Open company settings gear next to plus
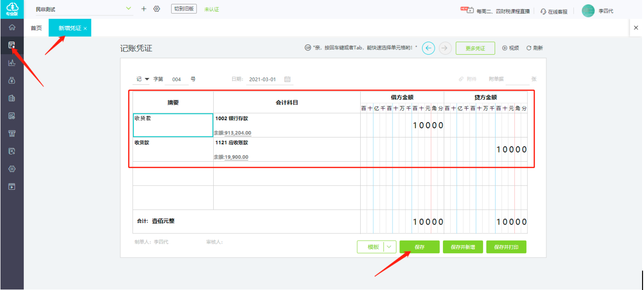The image size is (644, 290). (157, 9)
